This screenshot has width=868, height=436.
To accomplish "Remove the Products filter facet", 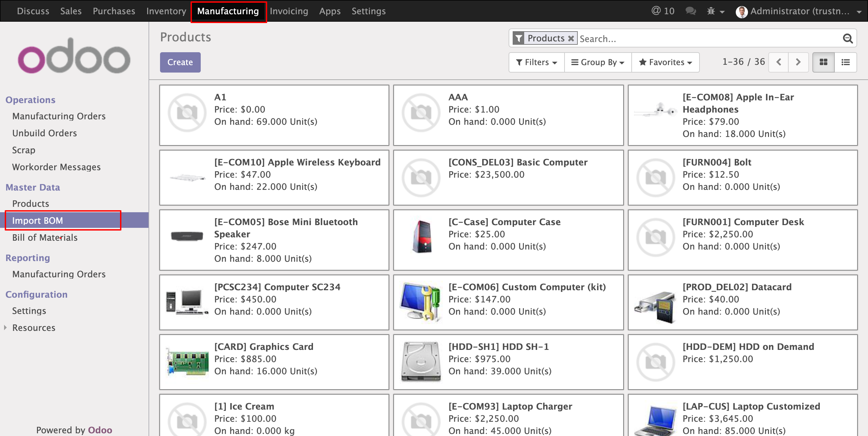I will [571, 38].
